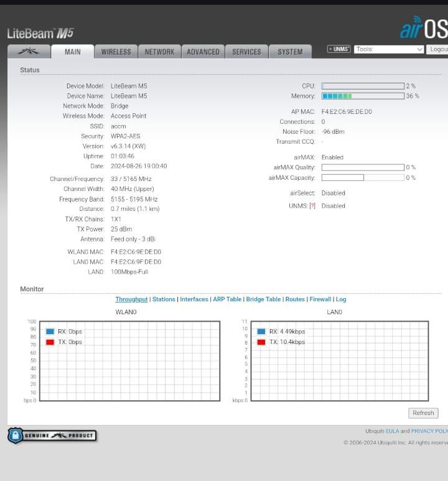Click frequency band 5155 - 5195 MHz

tap(134, 199)
